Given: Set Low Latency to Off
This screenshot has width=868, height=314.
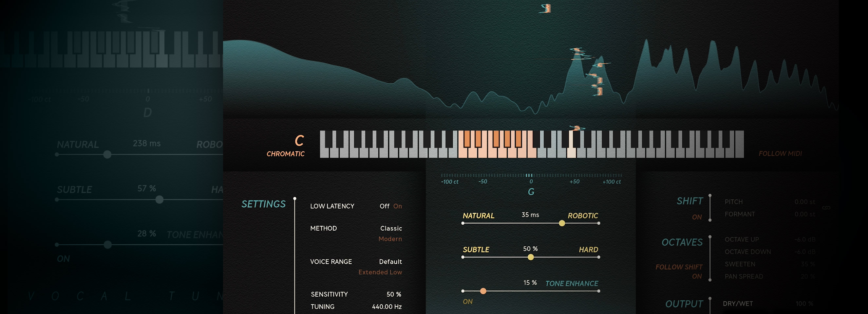Looking at the screenshot, I should click(384, 206).
